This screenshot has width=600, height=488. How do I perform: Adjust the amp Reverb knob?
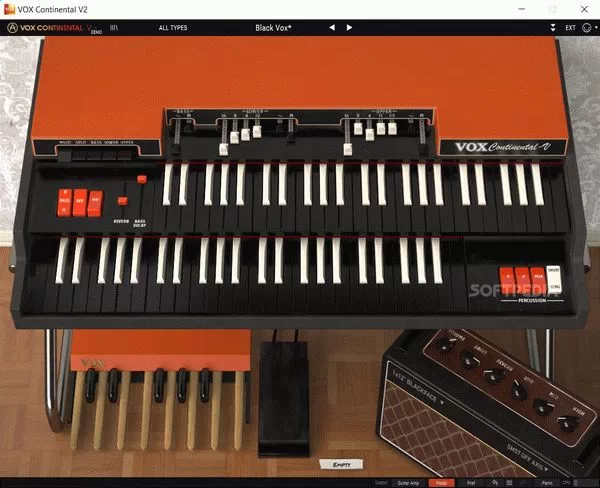(x=494, y=375)
